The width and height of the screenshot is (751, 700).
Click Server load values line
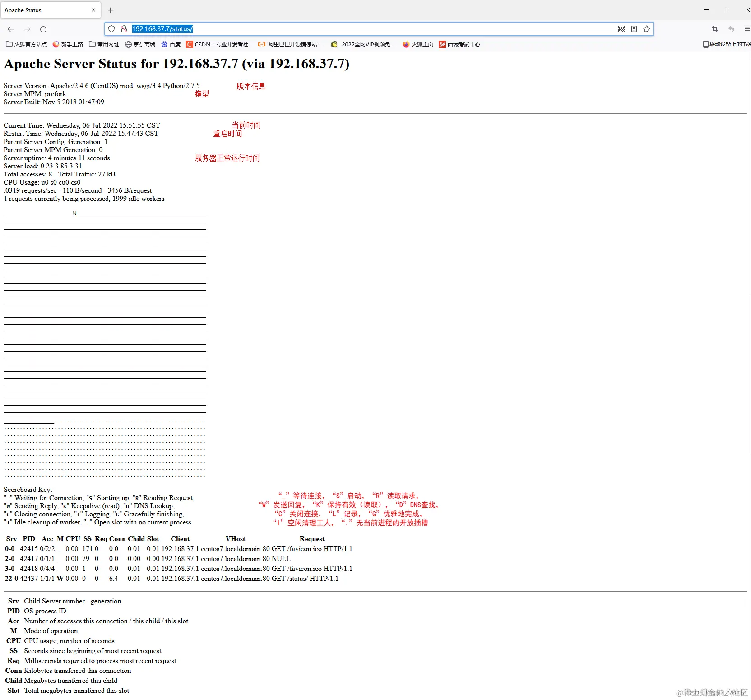[x=43, y=166]
